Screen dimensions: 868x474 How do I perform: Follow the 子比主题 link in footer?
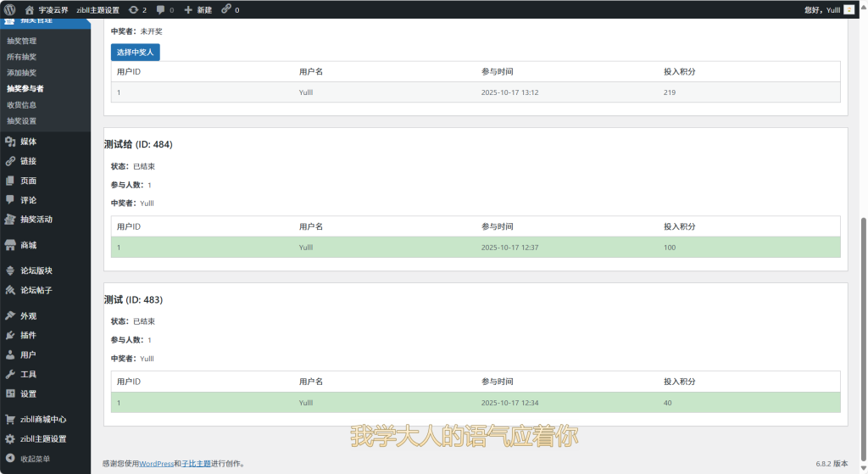click(x=196, y=464)
